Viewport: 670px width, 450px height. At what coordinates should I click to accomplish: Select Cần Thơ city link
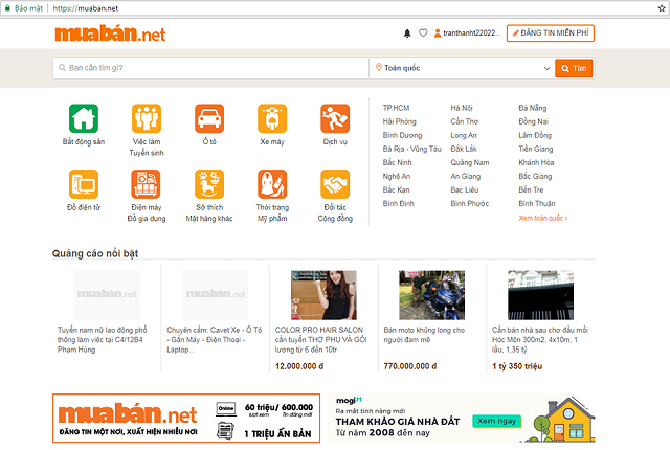coord(464,122)
